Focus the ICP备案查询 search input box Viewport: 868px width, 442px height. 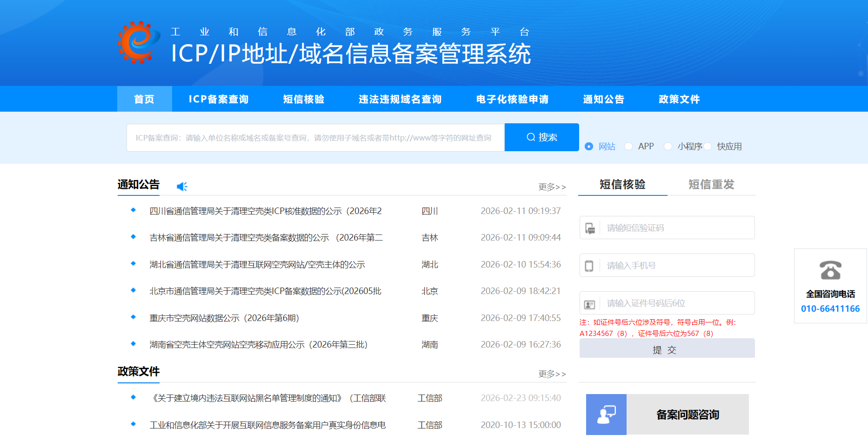pos(315,138)
